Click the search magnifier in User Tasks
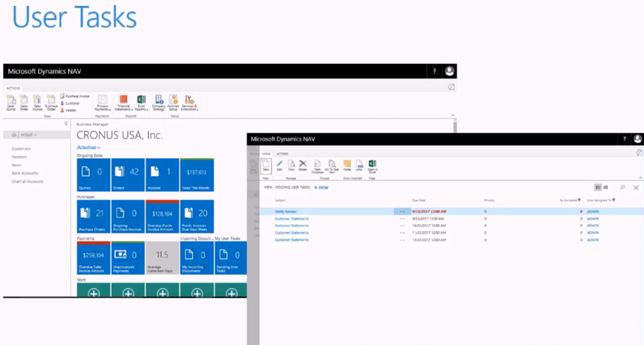Viewport: 644px width, 345px height. 622,187
